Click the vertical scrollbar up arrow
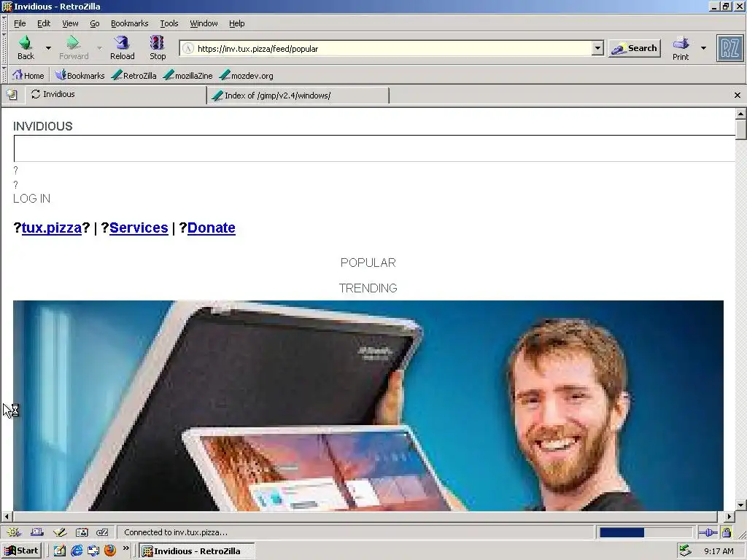This screenshot has width=747, height=560. coord(740,114)
